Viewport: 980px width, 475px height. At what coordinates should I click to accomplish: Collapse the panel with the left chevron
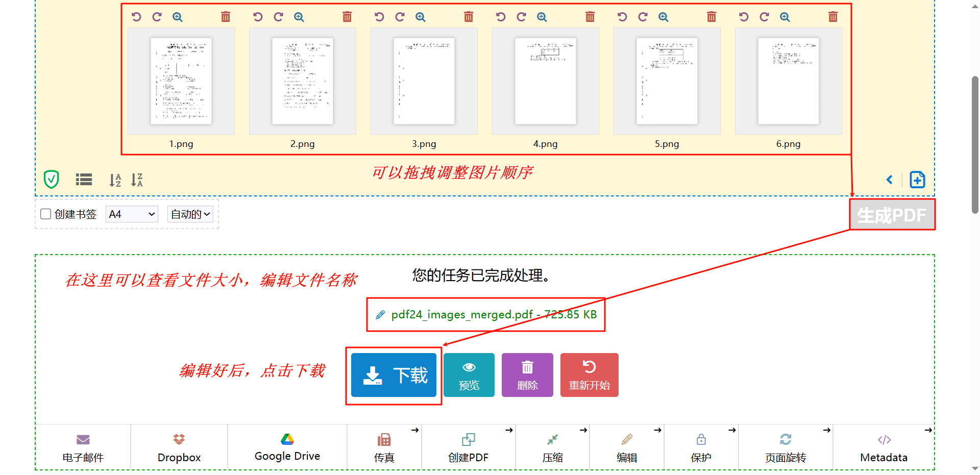point(890,180)
